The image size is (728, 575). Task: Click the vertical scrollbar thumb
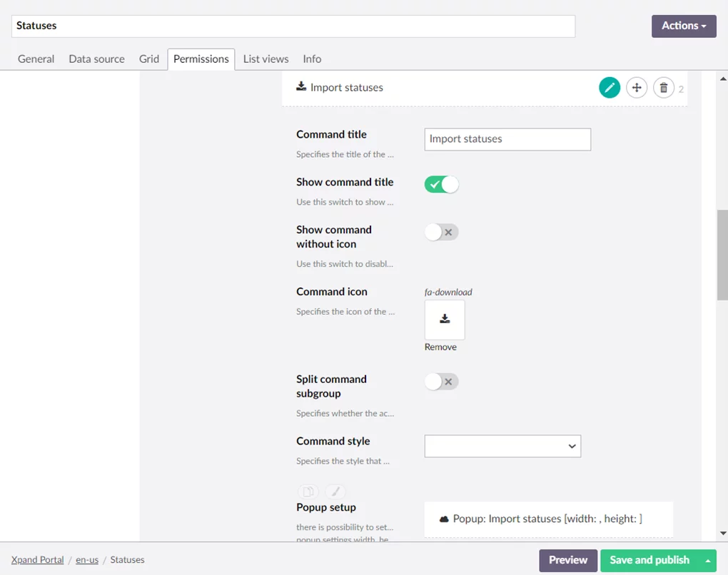722,255
